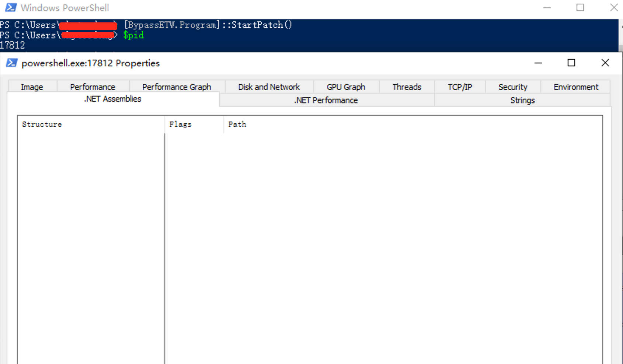Maximize the powershell.exe Properties dialog
The image size is (623, 364).
pyautogui.click(x=571, y=63)
